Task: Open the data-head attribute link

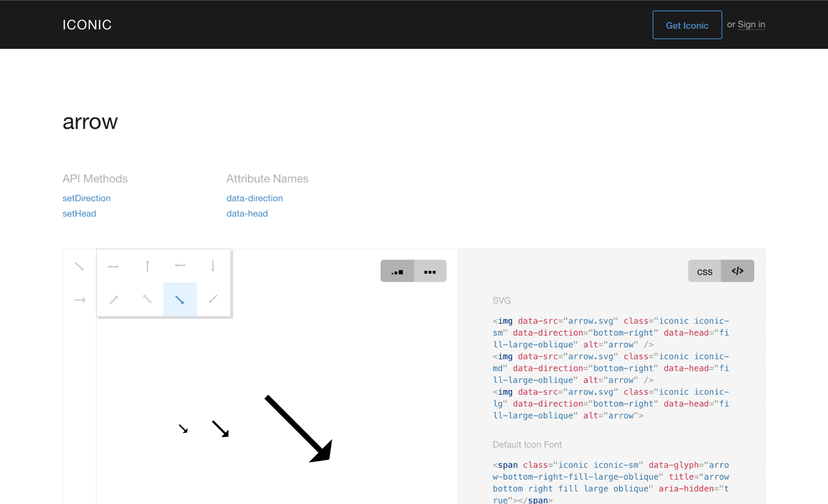Action: [x=247, y=214]
